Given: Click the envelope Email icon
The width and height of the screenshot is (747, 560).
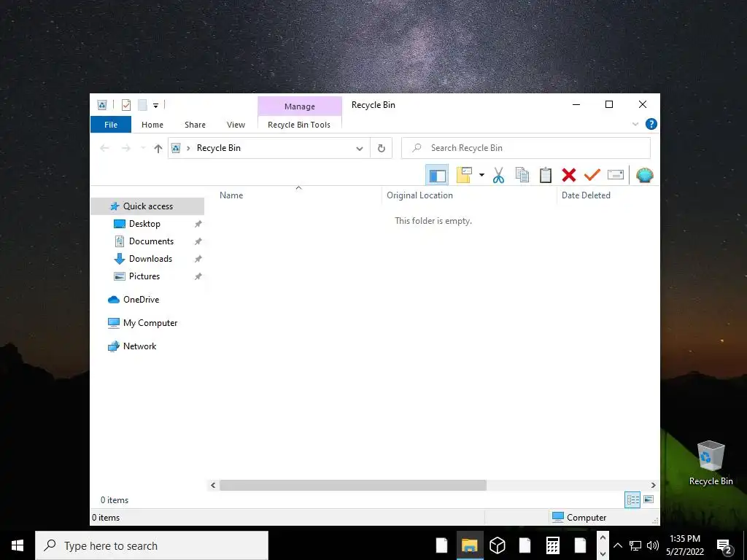Looking at the screenshot, I should [616, 175].
